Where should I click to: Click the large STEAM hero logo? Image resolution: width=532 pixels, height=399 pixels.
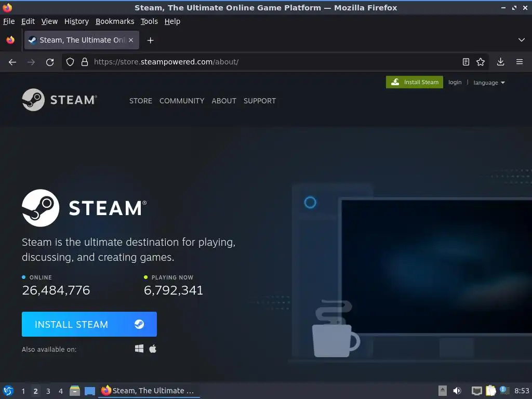(84, 208)
